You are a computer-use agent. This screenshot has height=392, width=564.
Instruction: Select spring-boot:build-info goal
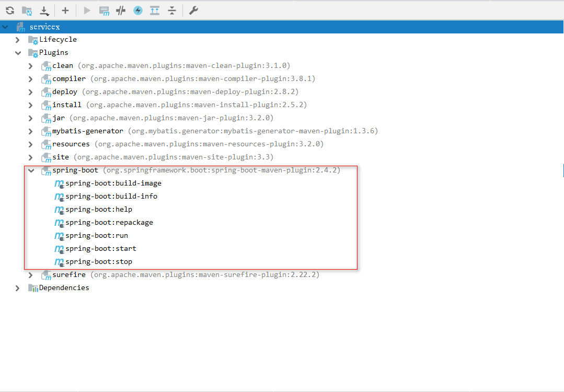pos(111,197)
